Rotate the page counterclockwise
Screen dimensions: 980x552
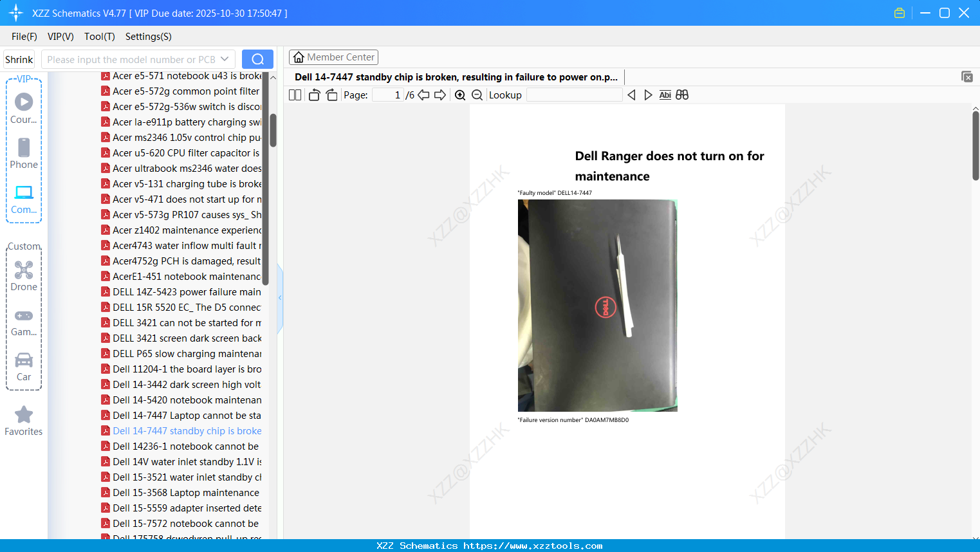(x=315, y=95)
